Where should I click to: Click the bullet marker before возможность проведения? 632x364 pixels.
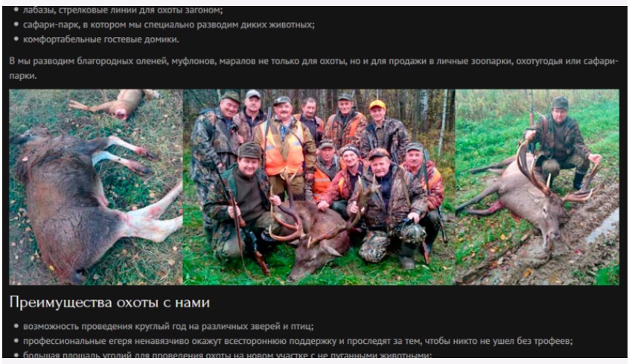[16, 327]
